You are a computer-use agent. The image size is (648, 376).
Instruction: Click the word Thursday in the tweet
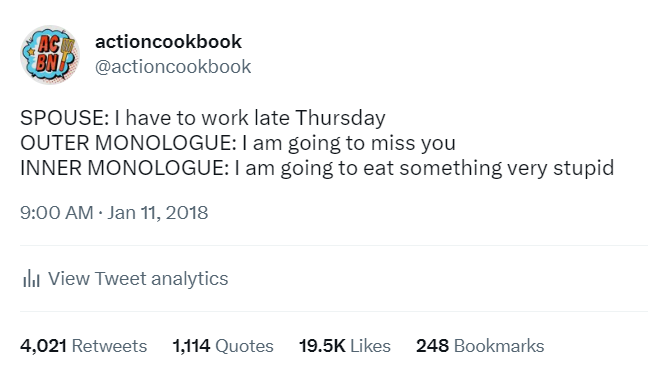click(340, 118)
